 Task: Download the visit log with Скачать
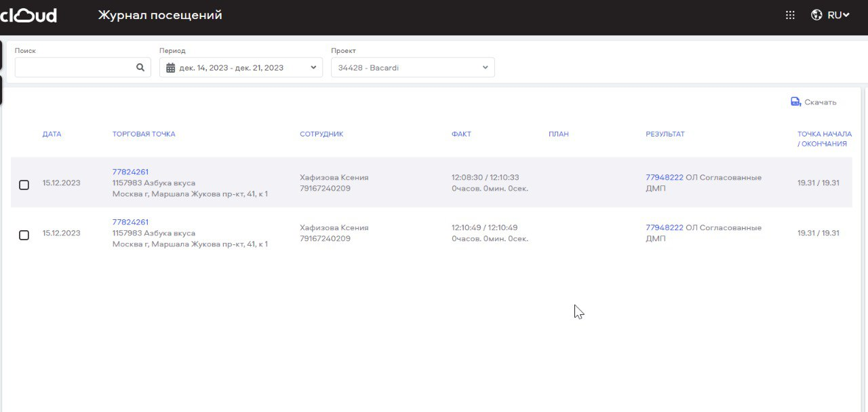tap(814, 102)
